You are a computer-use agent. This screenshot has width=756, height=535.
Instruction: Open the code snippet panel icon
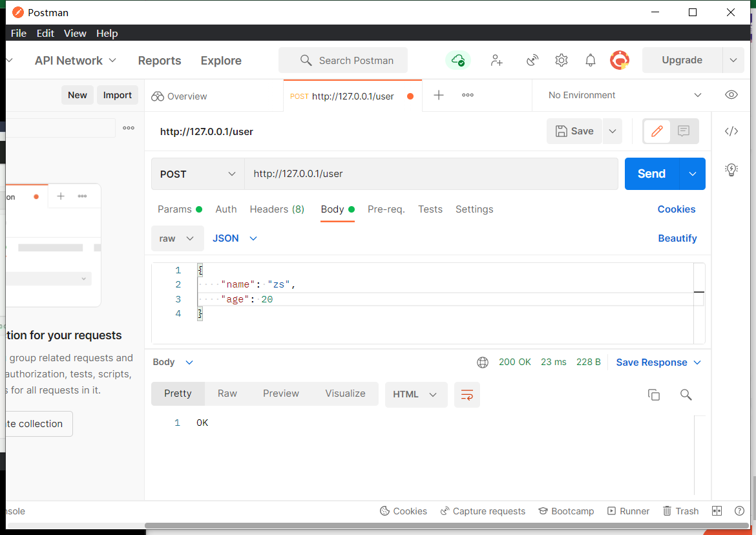coord(731,131)
